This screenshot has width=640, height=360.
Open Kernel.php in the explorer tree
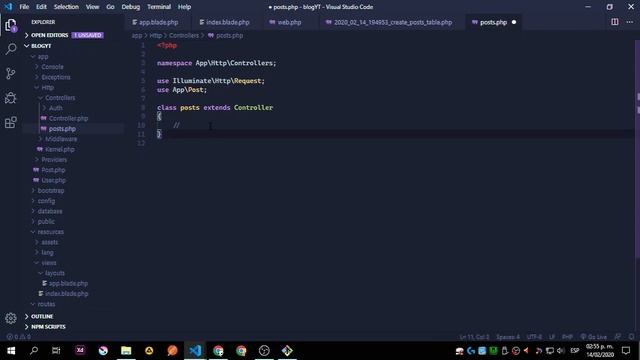click(60, 149)
